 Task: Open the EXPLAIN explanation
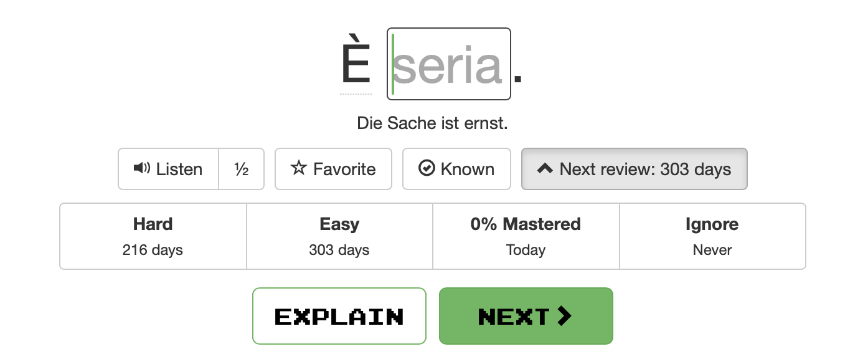tap(339, 316)
